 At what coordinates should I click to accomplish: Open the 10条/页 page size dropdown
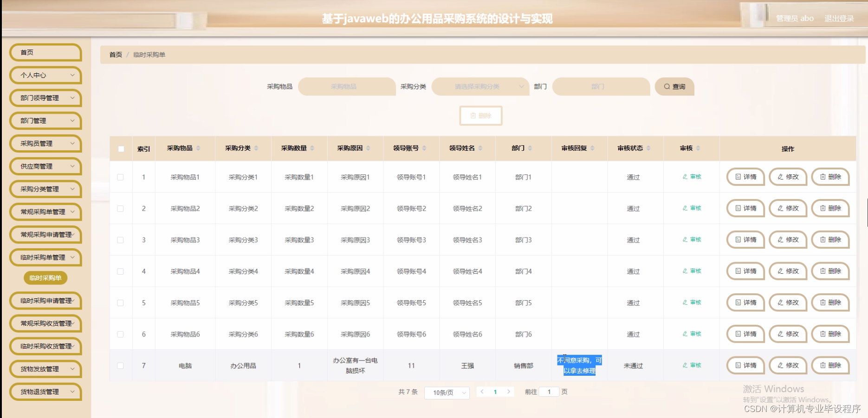pyautogui.click(x=447, y=392)
